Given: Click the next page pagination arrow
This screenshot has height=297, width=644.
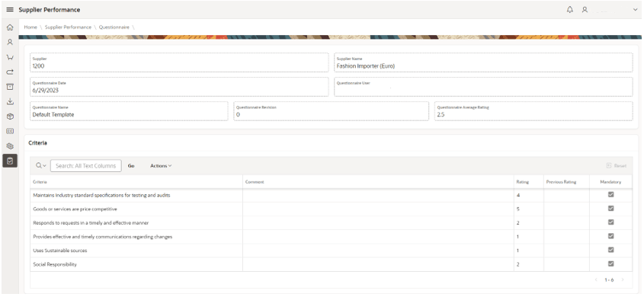Looking at the screenshot, I should (x=623, y=279).
